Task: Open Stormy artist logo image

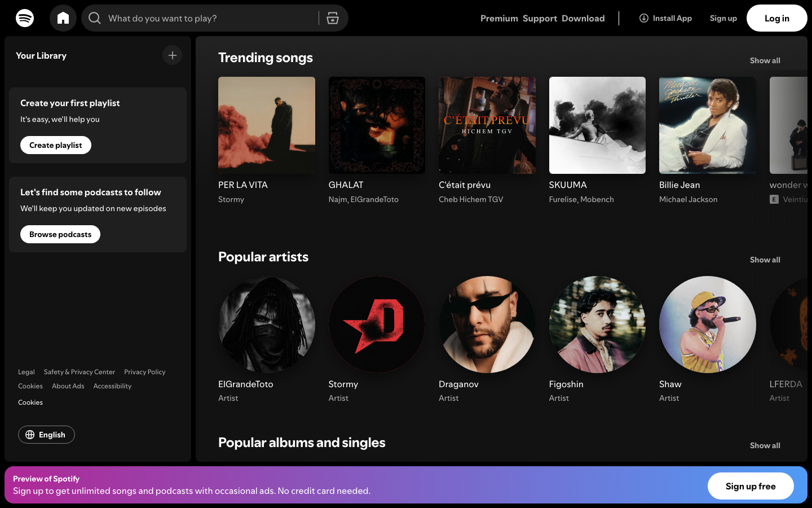Action: (377, 325)
